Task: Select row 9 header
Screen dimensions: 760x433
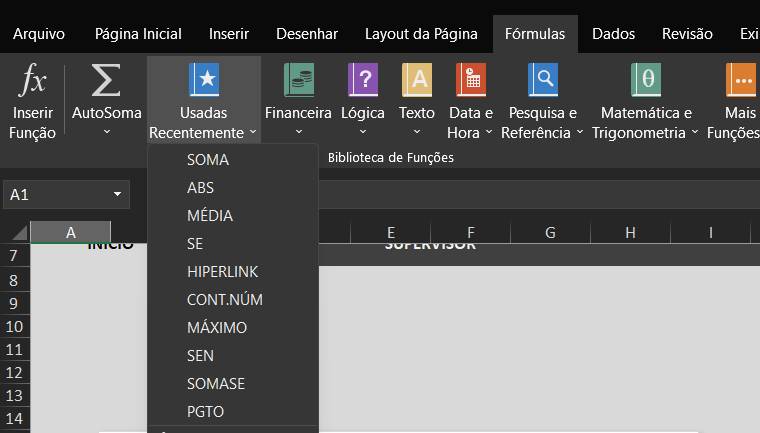Action: coord(15,303)
